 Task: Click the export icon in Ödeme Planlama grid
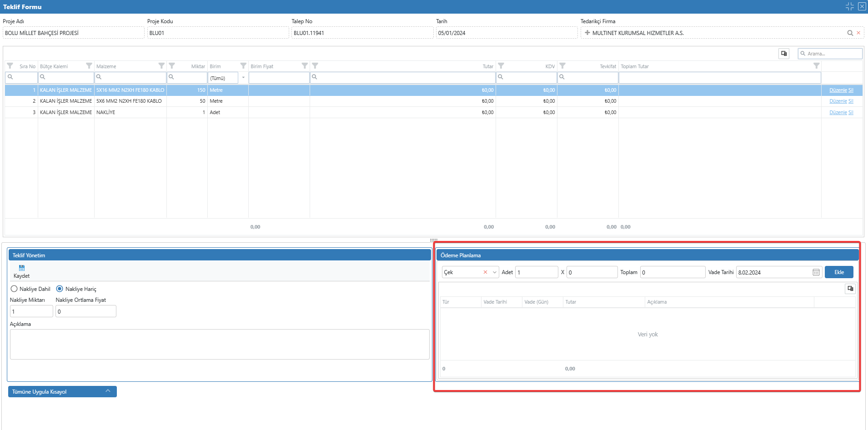coord(850,289)
